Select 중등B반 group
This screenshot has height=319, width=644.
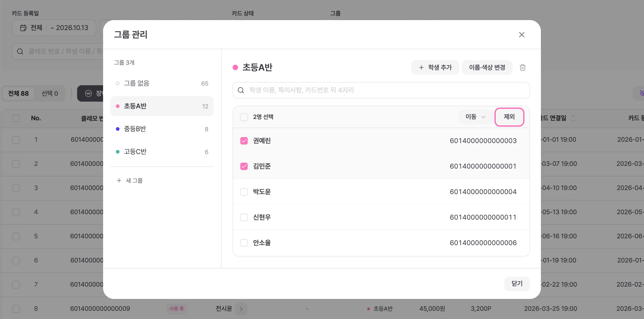click(162, 129)
